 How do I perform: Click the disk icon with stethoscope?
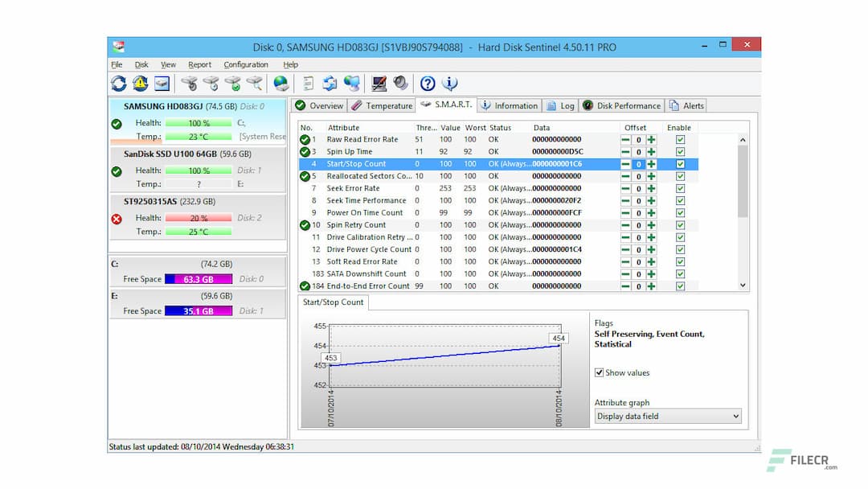pos(190,84)
